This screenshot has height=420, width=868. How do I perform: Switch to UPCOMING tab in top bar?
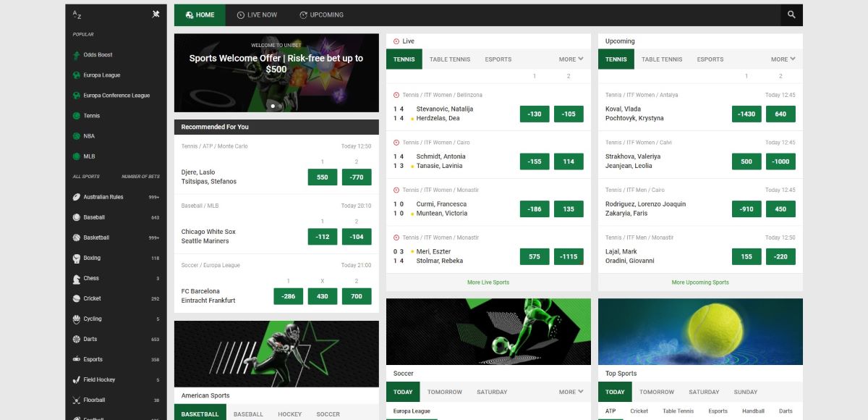point(321,15)
